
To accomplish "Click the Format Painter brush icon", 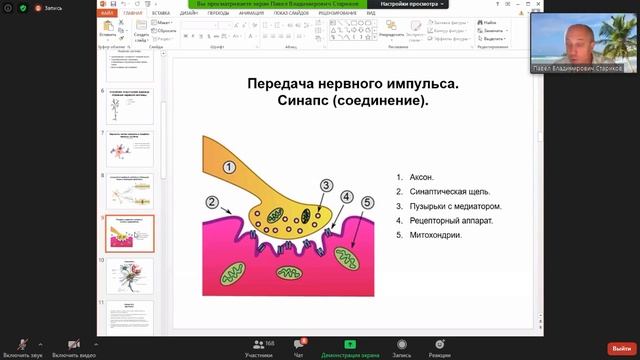I will tap(121, 38).
